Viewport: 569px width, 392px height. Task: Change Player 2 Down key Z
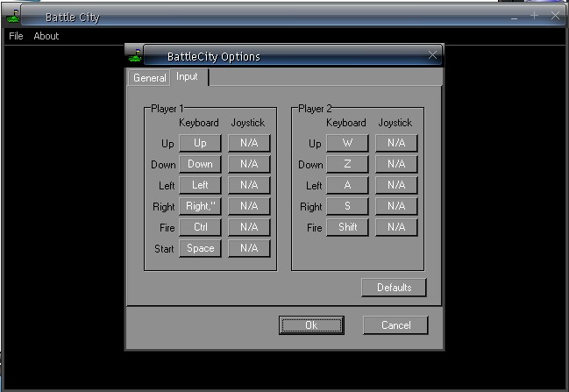pyautogui.click(x=347, y=164)
